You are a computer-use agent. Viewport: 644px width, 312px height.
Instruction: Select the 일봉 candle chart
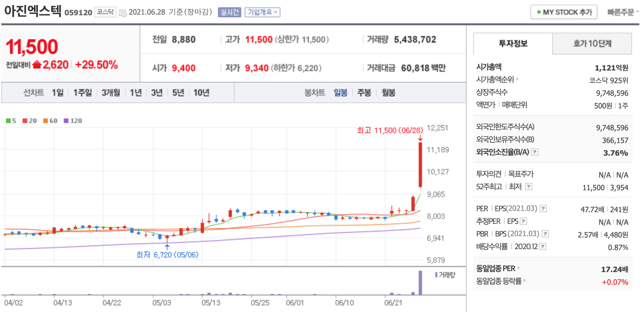click(341, 92)
